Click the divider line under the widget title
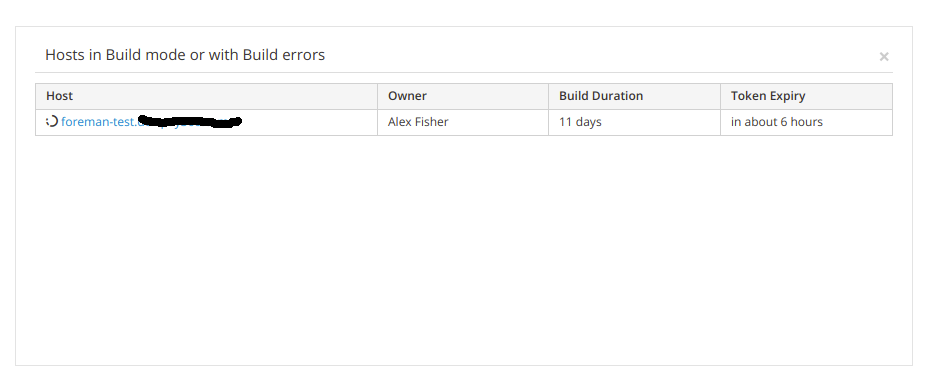The image size is (929, 370). point(464,72)
